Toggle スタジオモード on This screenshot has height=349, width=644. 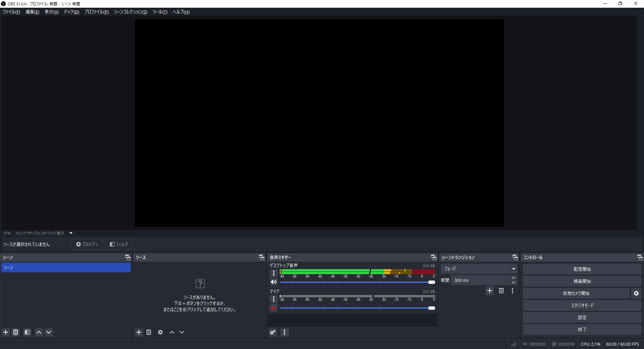click(582, 305)
